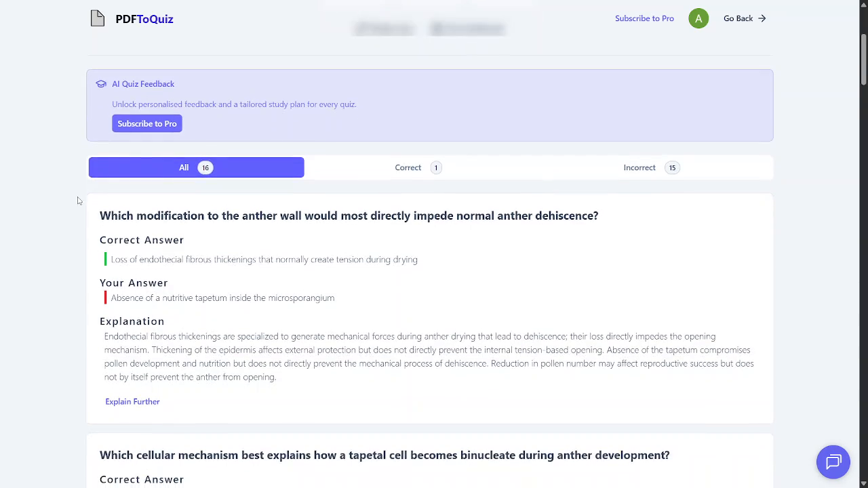Click Explain Further for anther dehiscence question

(x=132, y=401)
